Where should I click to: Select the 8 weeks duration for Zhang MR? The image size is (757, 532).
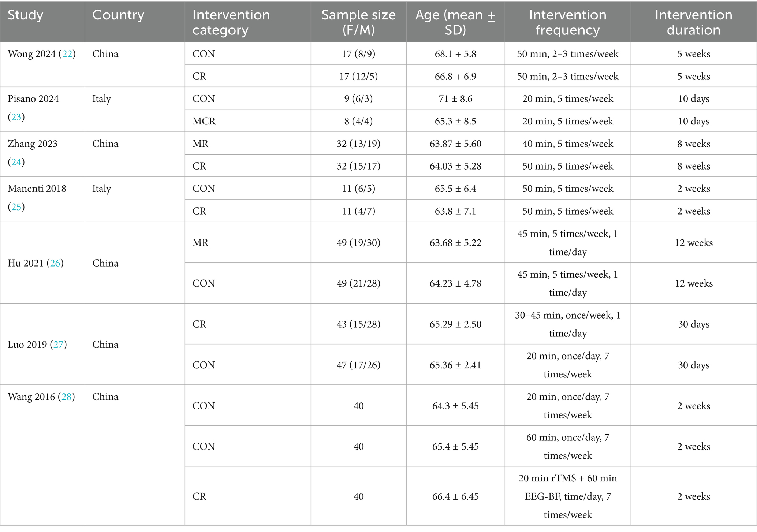[x=693, y=144]
